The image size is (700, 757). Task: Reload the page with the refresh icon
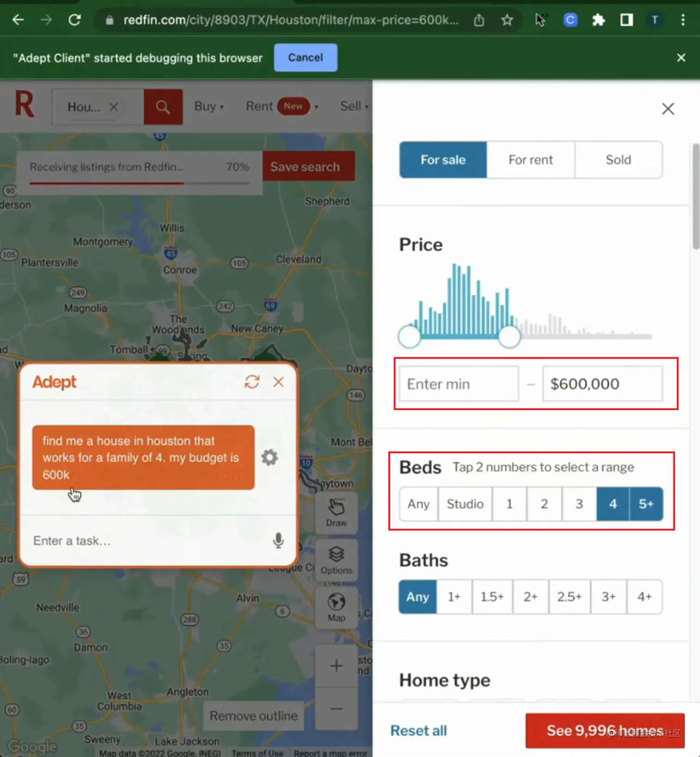[x=75, y=20]
